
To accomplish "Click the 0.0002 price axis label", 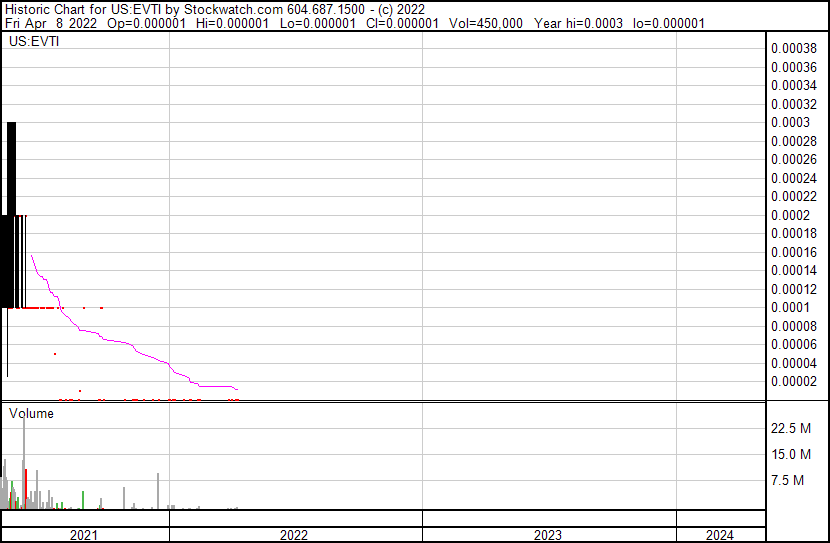I will tap(790, 215).
